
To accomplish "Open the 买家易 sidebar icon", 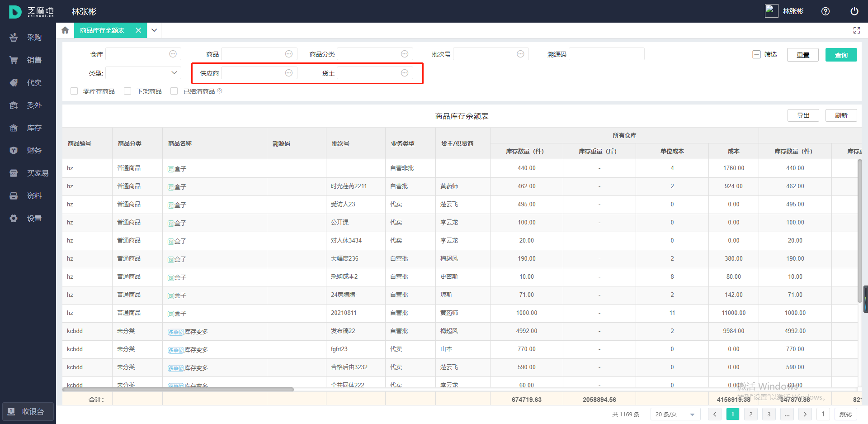I will point(14,173).
